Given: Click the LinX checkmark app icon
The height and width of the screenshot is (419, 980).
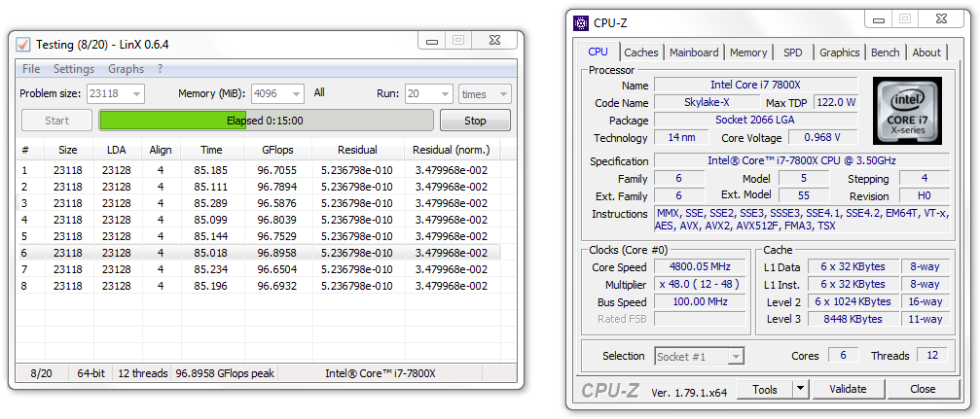Looking at the screenshot, I should click(23, 45).
